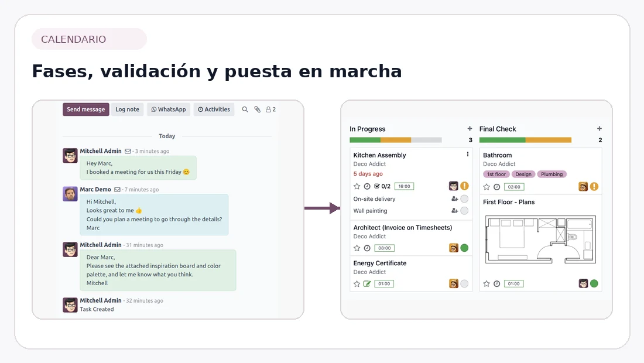The image size is (644, 363).
Task: Click clock activity icon on Architect card
Action: click(x=367, y=248)
